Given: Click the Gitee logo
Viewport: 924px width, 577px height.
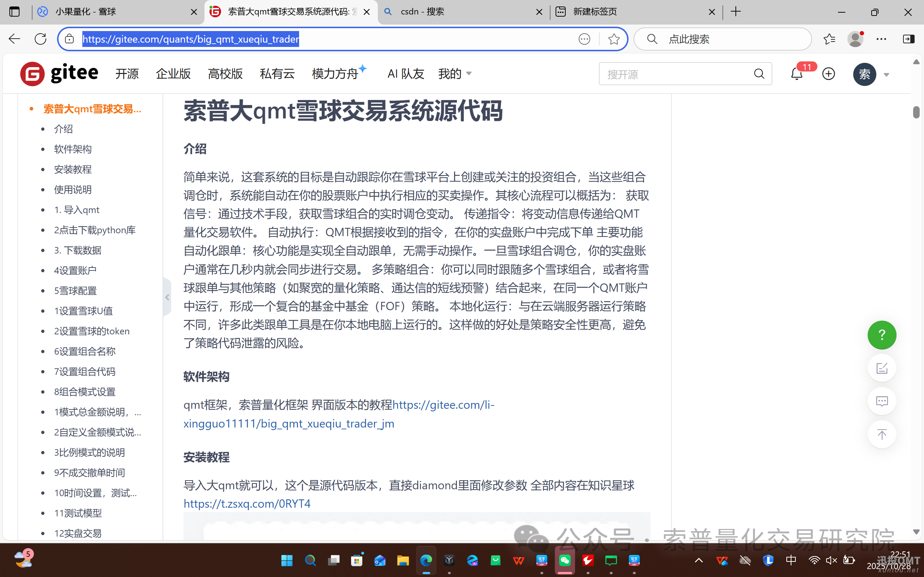Looking at the screenshot, I should [x=59, y=73].
